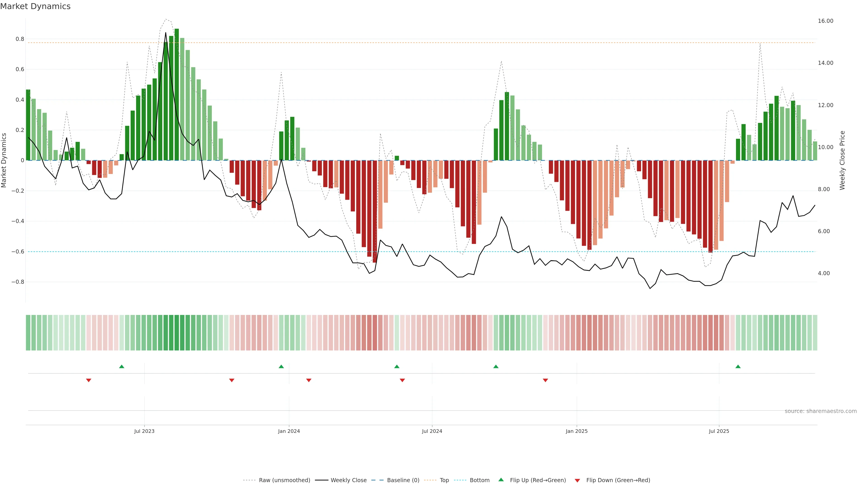Toggle the Baseline (0) legend entry

pos(403,480)
